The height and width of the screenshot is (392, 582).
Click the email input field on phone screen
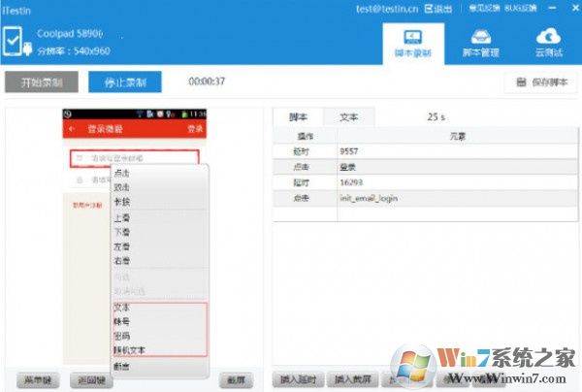pyautogui.click(x=135, y=158)
